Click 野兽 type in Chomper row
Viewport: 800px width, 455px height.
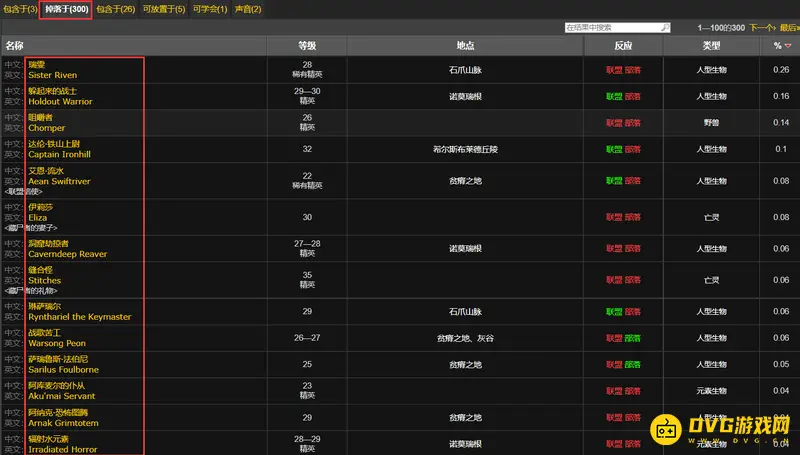[711, 123]
